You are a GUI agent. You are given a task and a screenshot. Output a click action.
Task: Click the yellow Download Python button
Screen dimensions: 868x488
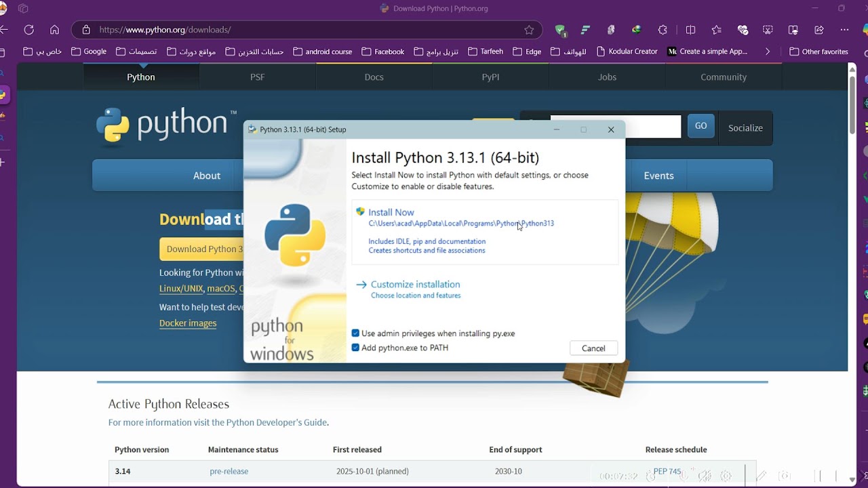coord(201,249)
